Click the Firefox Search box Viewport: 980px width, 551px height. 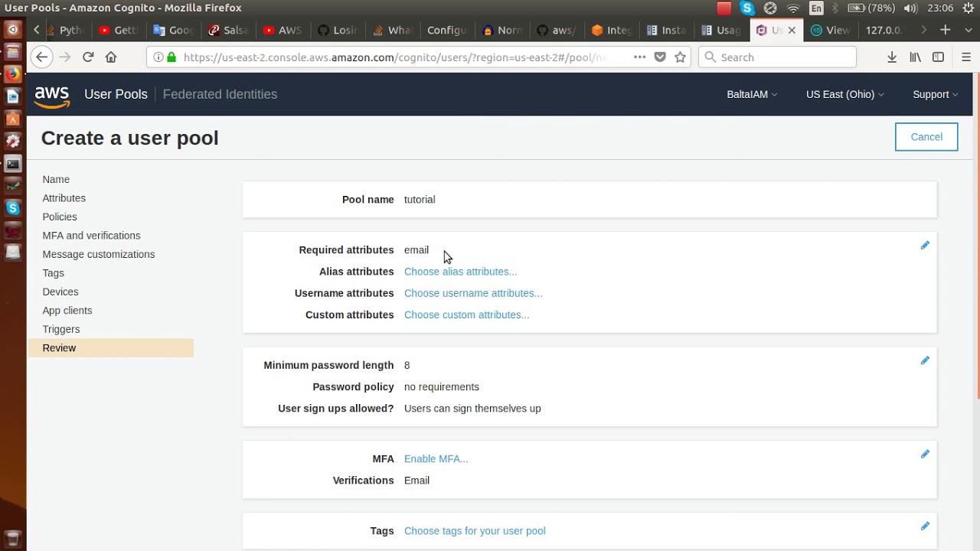click(777, 57)
